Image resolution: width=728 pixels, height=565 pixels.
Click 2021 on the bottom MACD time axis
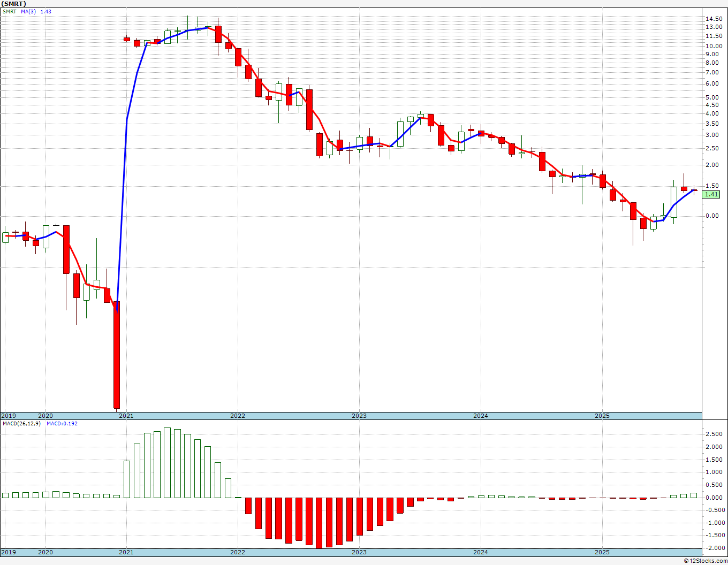pos(126,552)
